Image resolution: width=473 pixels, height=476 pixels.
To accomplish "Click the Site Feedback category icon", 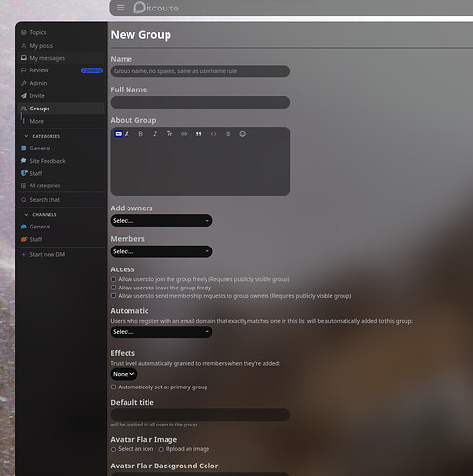I will point(24,161).
